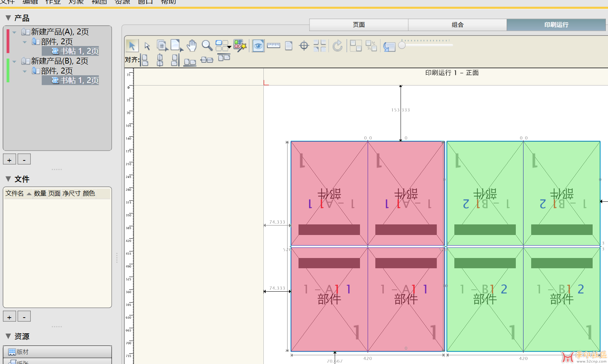Screen dimensions: 608x364
Task: Select top-right green upside-down B page
Action: (562, 193)
